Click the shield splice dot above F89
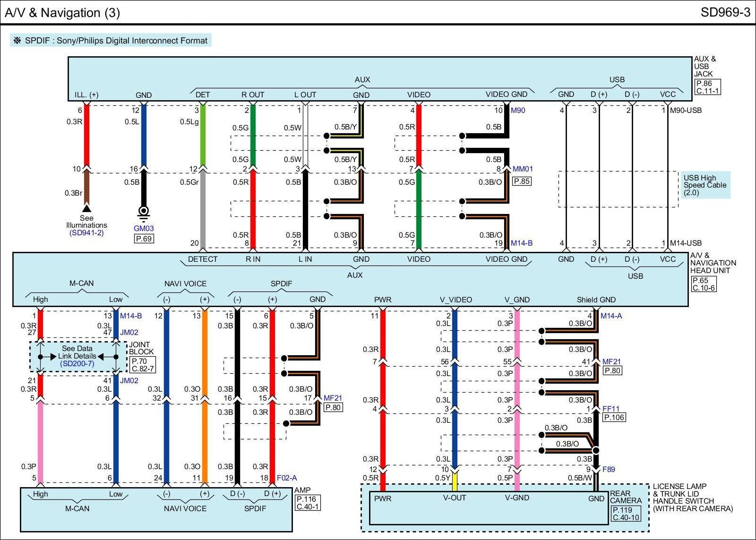 596,450
